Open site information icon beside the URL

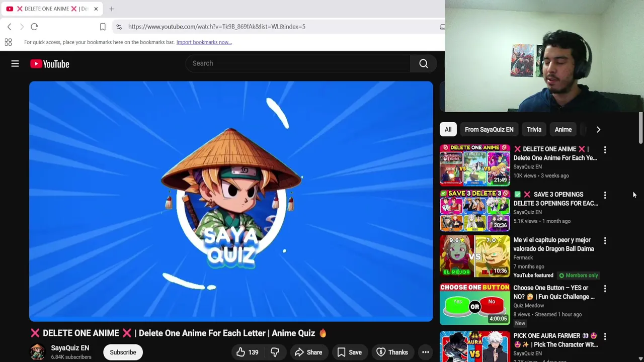click(119, 27)
